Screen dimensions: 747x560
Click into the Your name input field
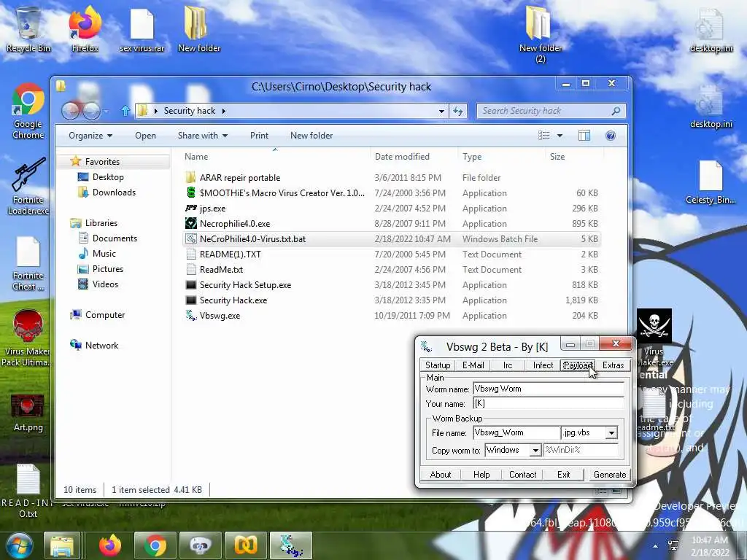tap(549, 404)
